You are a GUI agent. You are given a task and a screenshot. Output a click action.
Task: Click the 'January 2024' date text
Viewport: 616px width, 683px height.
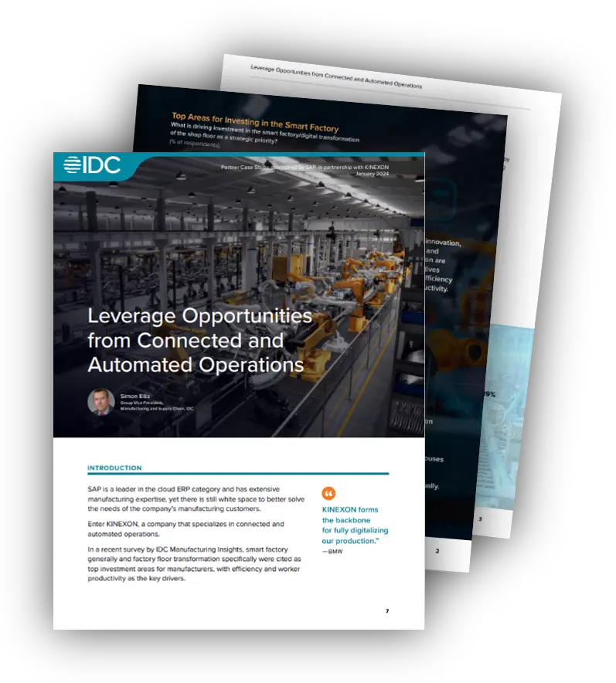click(x=372, y=174)
